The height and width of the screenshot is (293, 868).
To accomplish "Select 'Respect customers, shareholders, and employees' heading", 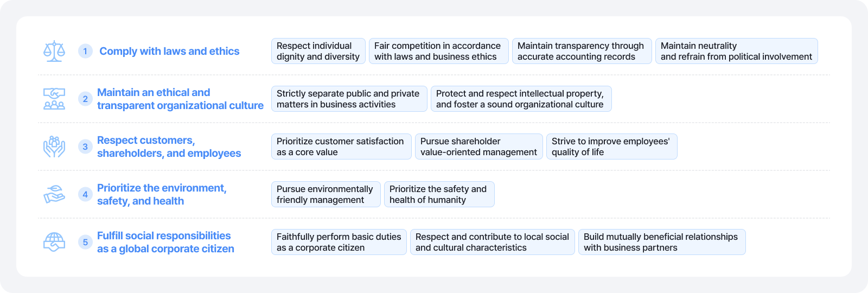I will (169, 146).
